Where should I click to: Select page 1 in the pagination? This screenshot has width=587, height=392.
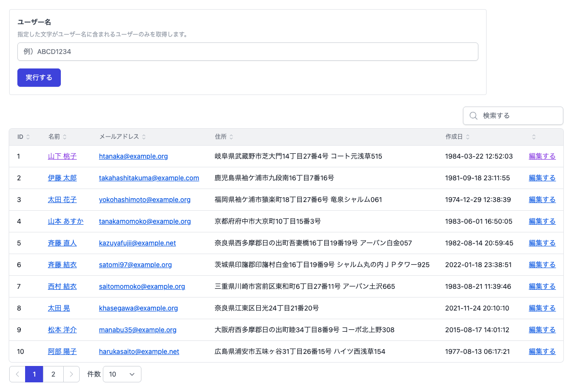[34, 374]
